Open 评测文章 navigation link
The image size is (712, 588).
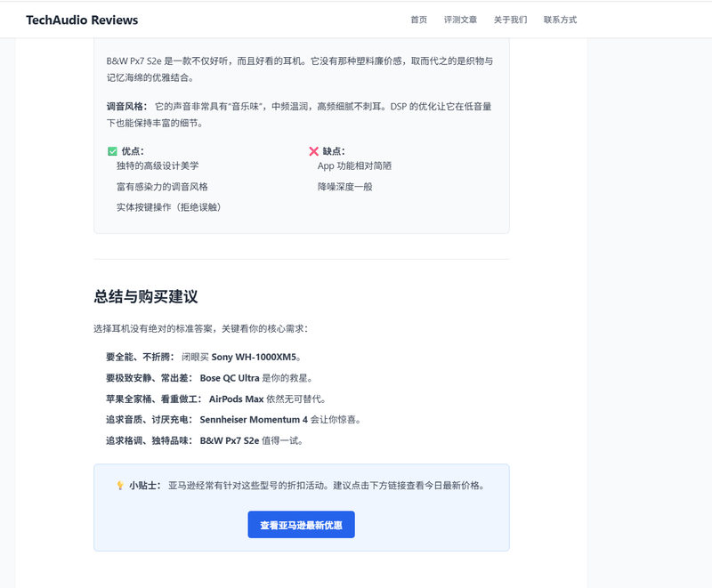(x=460, y=20)
